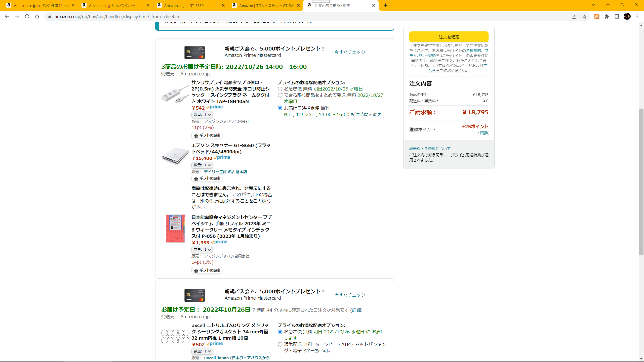The height and width of the screenshot is (362, 644).
Task: Open quantity dropdown for 手帳 リフィル 2023年
Action: (202, 250)
